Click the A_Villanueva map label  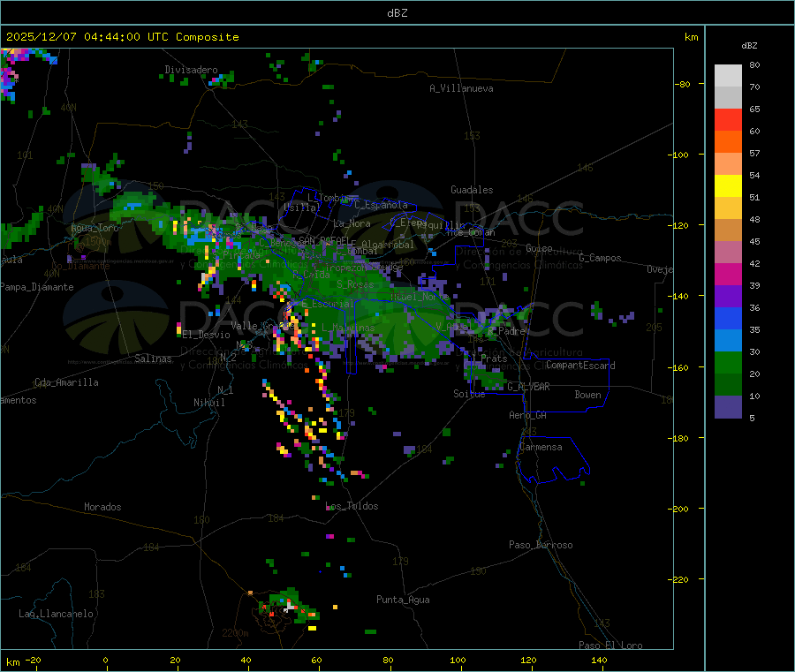[461, 88]
